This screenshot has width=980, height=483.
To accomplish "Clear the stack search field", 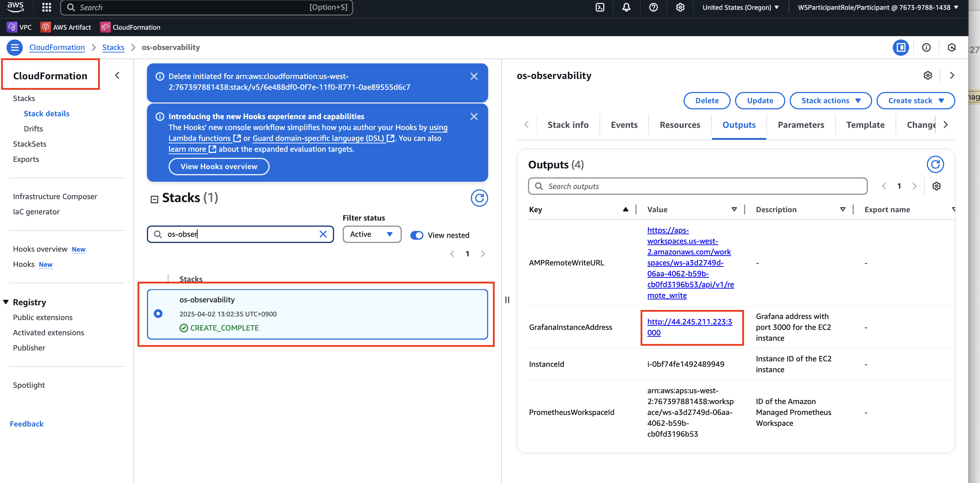I will [x=323, y=234].
